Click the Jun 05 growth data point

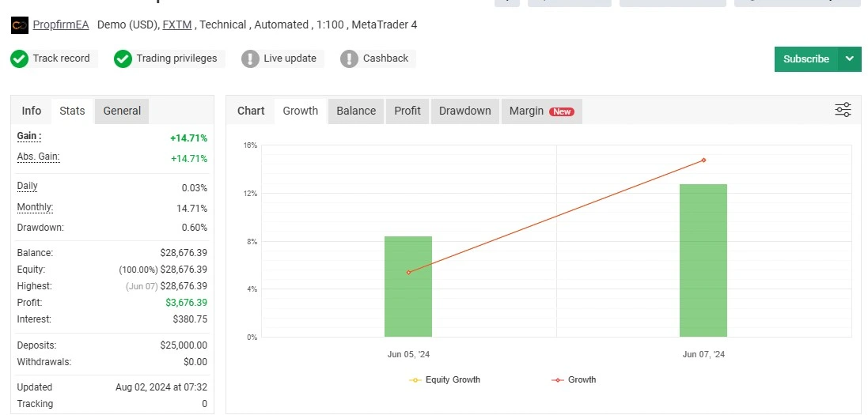point(408,273)
